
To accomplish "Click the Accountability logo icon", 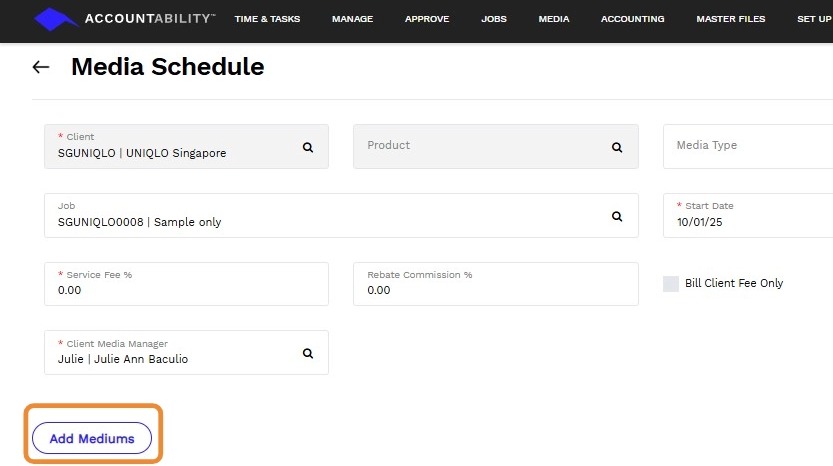I will (56, 19).
